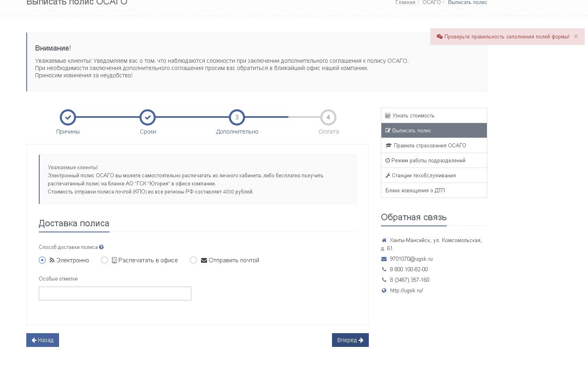The image size is (588, 370).
Task: Click step 4 Оплата circle
Action: pos(328,117)
